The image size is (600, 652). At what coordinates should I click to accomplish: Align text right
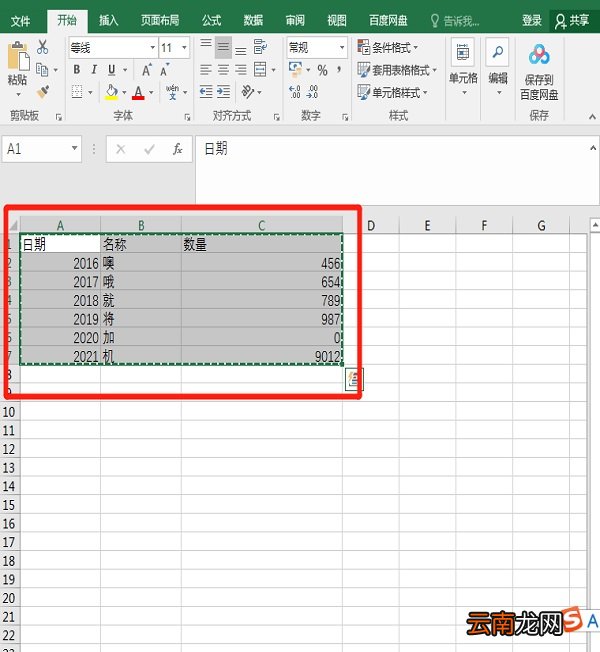(x=241, y=70)
